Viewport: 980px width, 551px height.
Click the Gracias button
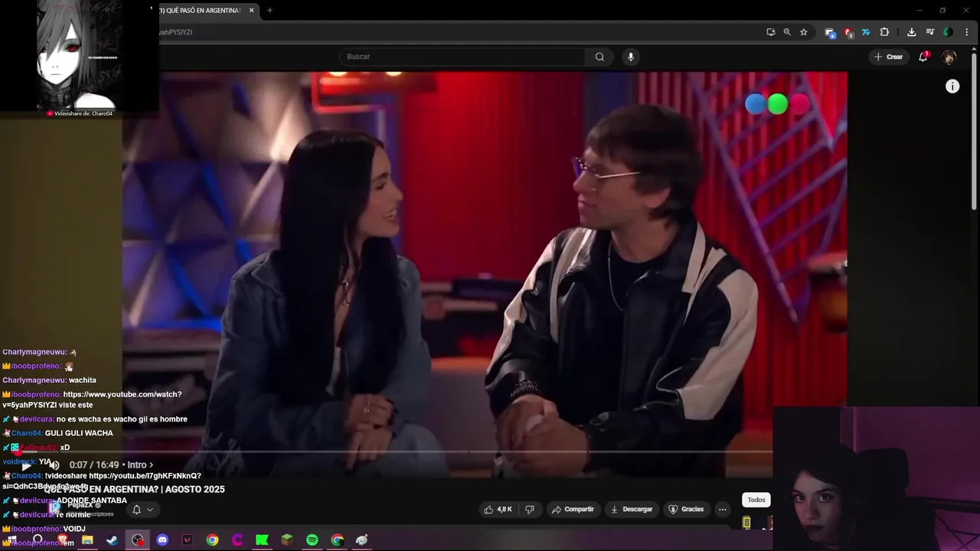pyautogui.click(x=686, y=509)
